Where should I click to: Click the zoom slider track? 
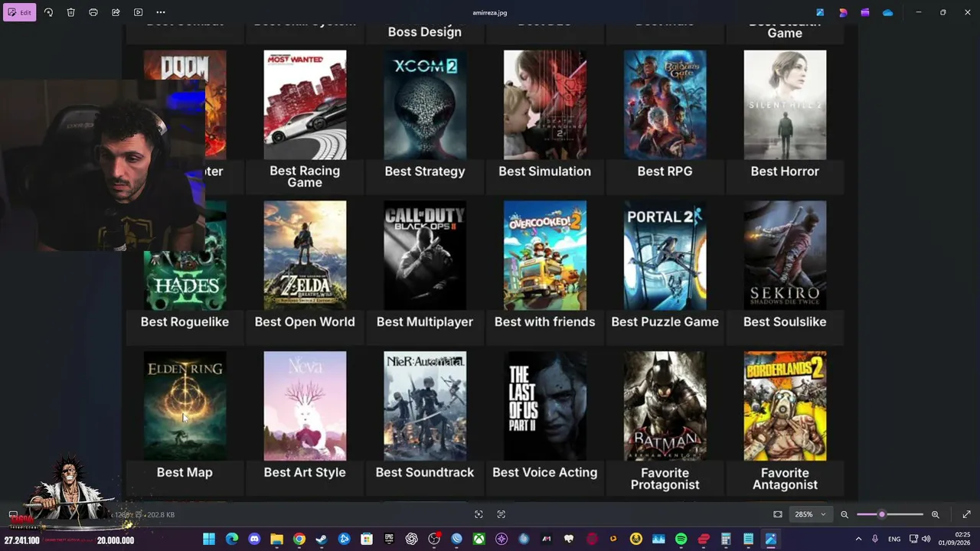[x=890, y=514]
